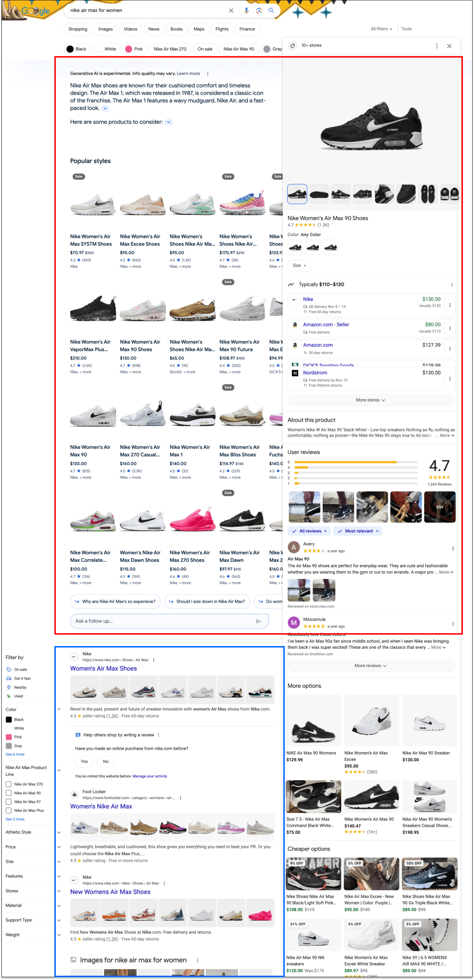
Task: Open Women's Air Max Shoes result link
Action: click(x=103, y=669)
